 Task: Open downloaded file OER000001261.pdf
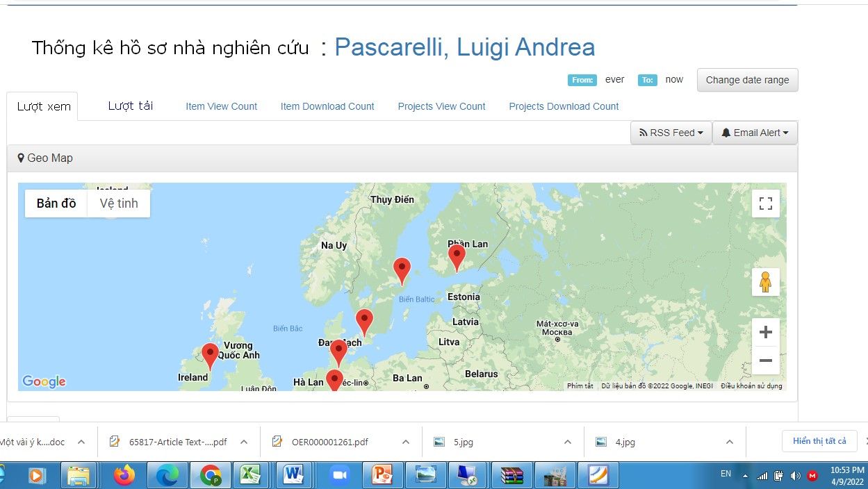(329, 442)
